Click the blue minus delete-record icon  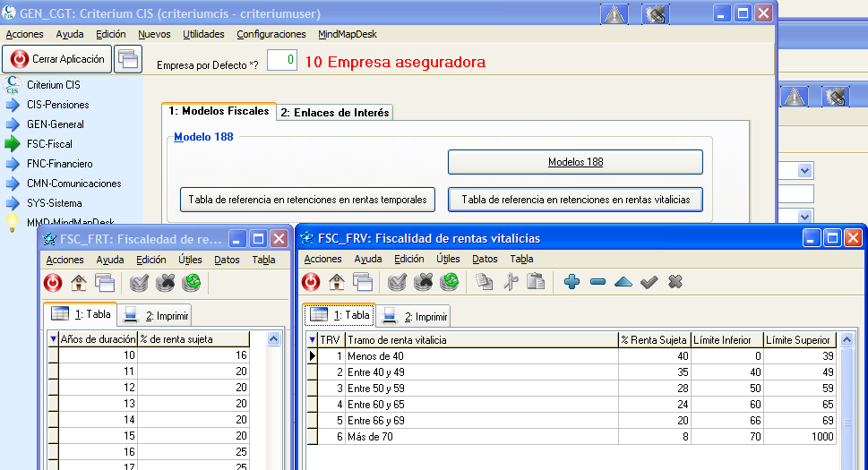597,282
